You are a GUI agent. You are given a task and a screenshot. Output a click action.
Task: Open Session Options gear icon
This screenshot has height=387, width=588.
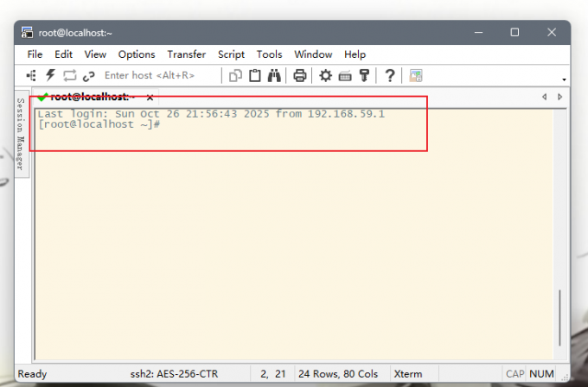pyautogui.click(x=325, y=76)
